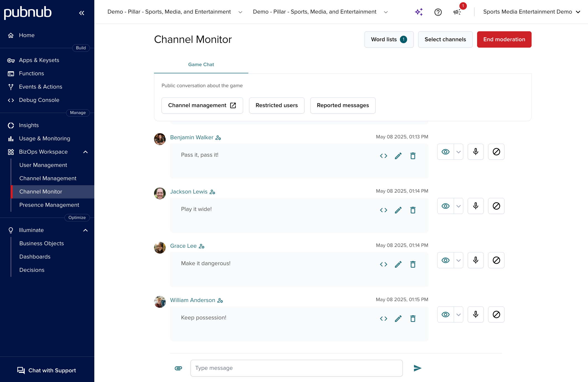The image size is (588, 382).
Task: Expand the chevron beside Jackson Lewis's eye toggle
Action: coord(458,206)
